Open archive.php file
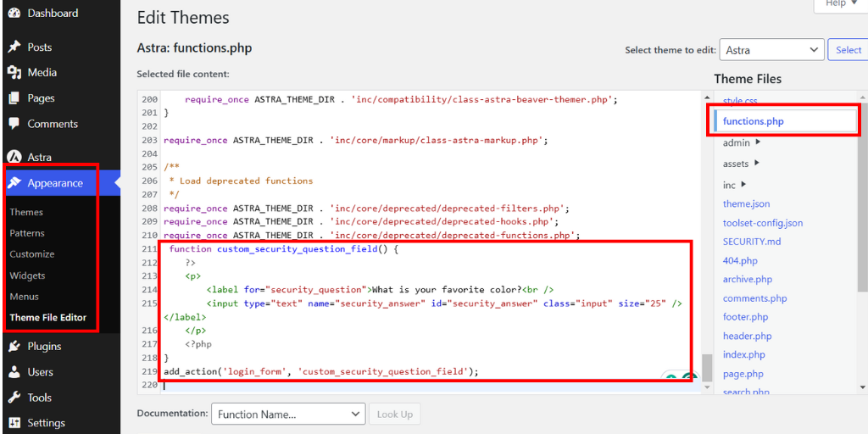Viewport: 868px width, 434px height. click(x=748, y=280)
